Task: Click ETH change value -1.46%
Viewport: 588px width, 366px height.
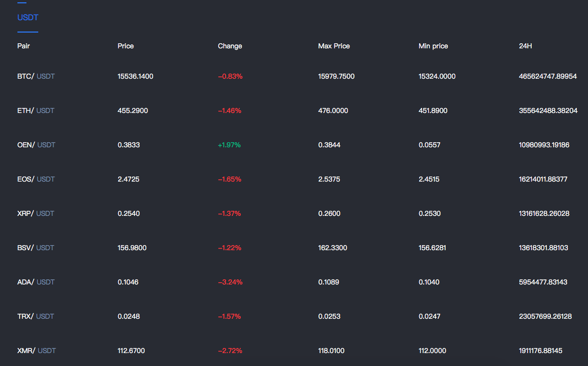Action: tap(230, 111)
